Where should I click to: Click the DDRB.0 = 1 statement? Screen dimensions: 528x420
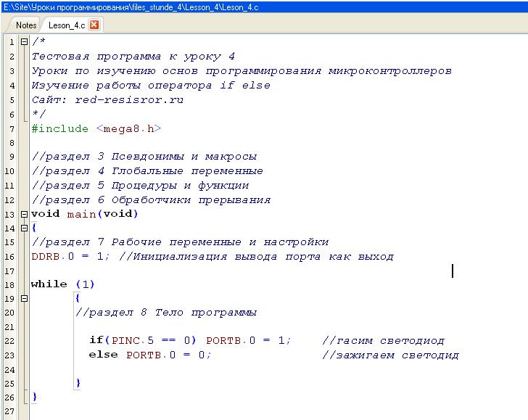(x=70, y=256)
